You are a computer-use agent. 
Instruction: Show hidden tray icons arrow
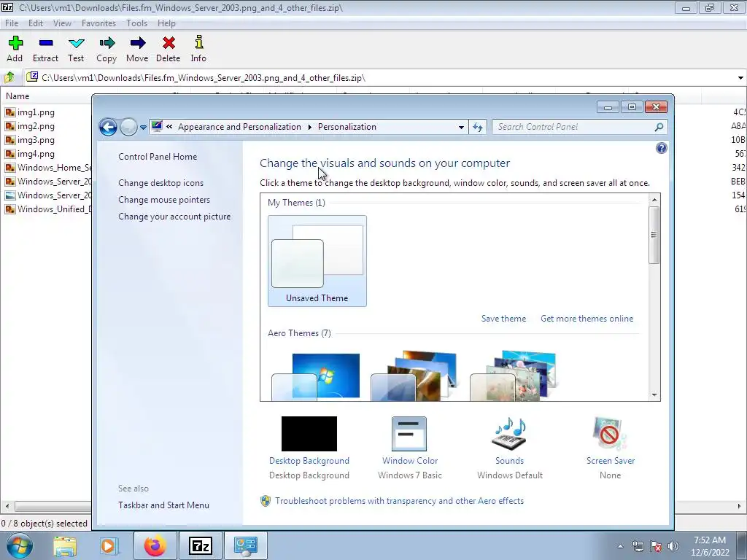pyautogui.click(x=620, y=546)
